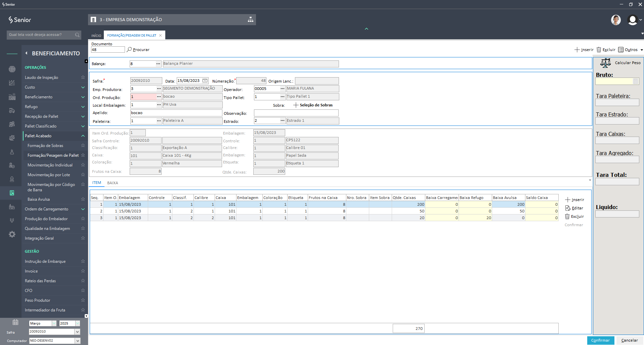Screen dimensions: 644x345
Task: Open the calendar picker in the Data field
Action: click(x=205, y=81)
